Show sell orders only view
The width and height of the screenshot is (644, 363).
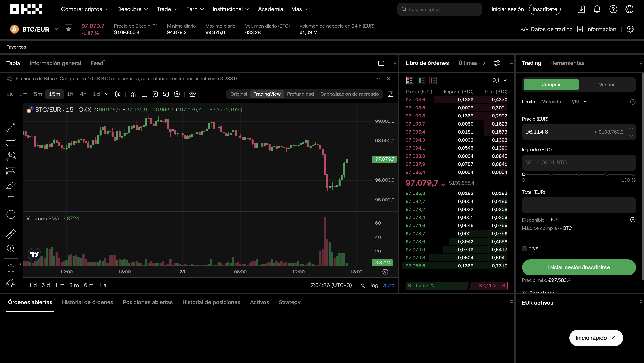(x=433, y=81)
